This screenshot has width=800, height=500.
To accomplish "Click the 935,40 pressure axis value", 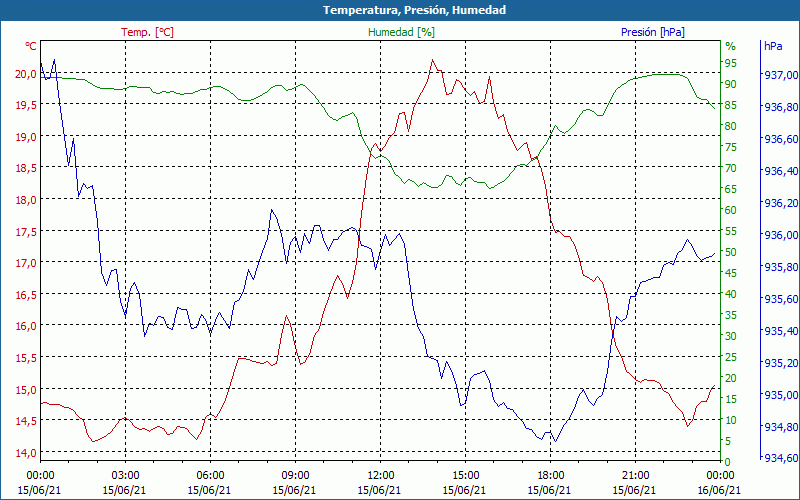I will 781,331.
